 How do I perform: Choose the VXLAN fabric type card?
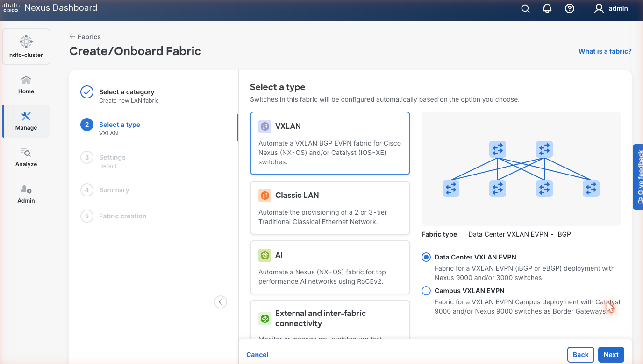pyautogui.click(x=330, y=143)
